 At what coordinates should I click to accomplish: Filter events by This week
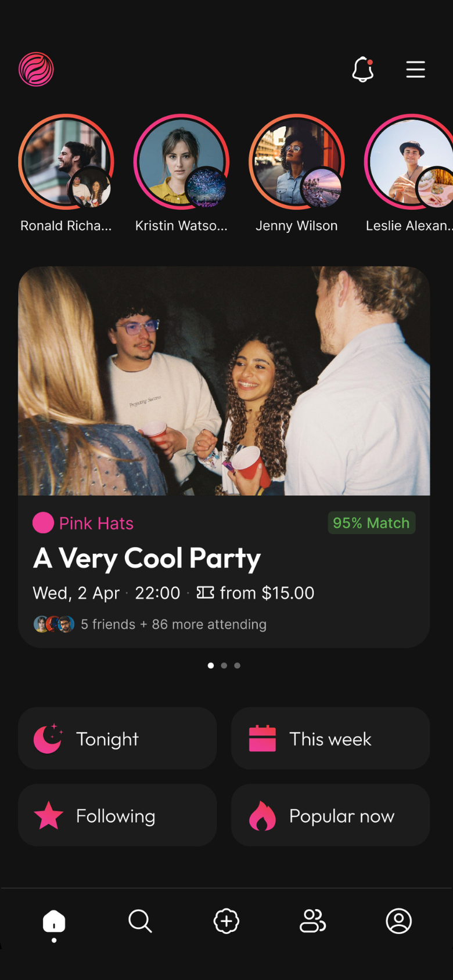point(330,738)
